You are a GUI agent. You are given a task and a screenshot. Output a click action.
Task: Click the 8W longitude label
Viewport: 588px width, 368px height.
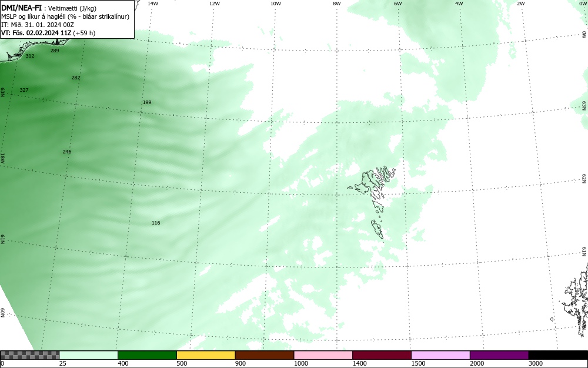click(x=337, y=4)
